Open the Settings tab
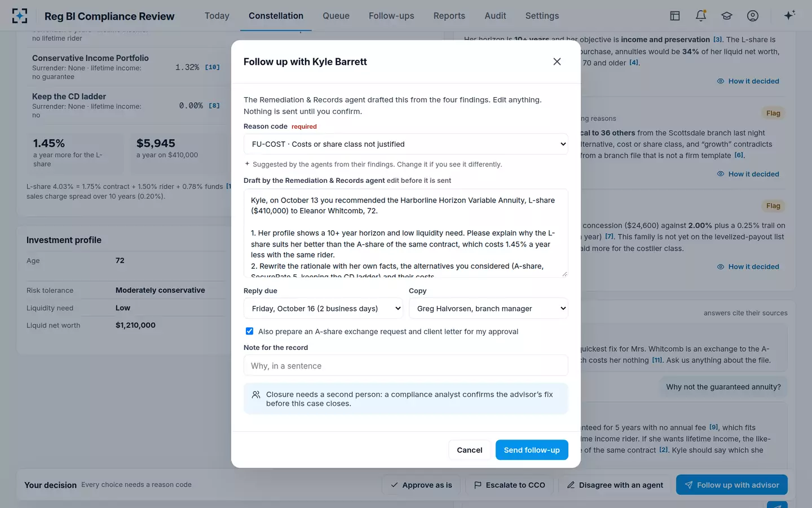 coord(542,16)
